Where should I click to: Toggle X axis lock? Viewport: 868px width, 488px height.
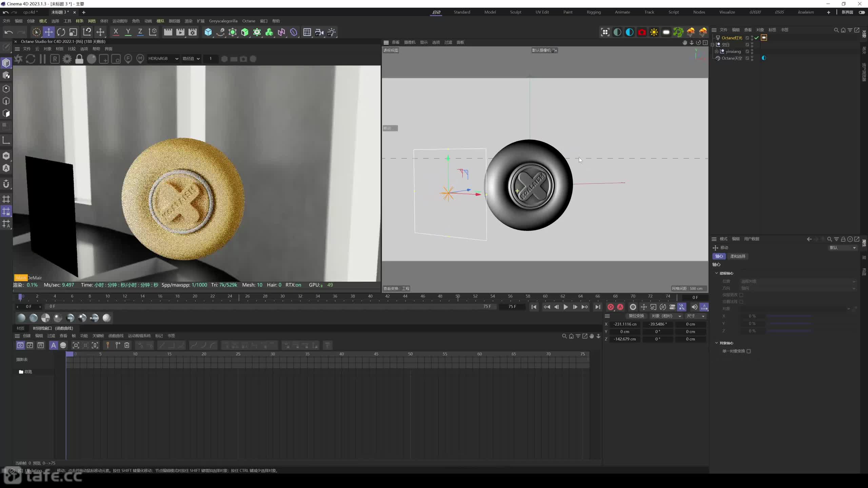pyautogui.click(x=116, y=32)
